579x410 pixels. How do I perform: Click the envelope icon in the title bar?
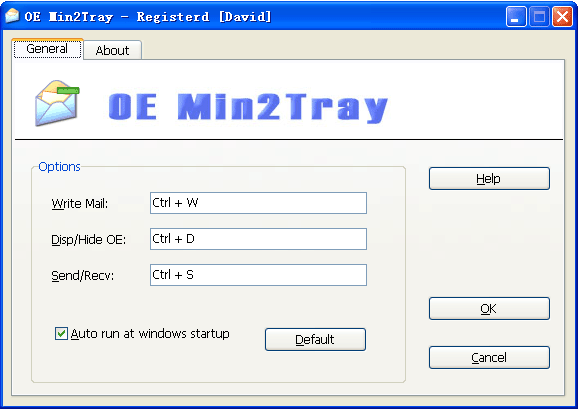pos(12,16)
